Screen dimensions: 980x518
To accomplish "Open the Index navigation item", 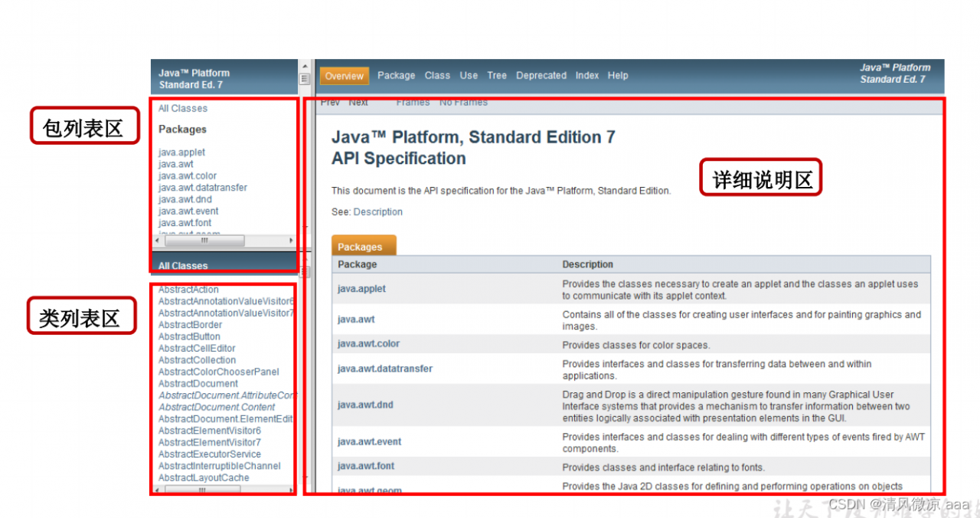I will pos(587,76).
